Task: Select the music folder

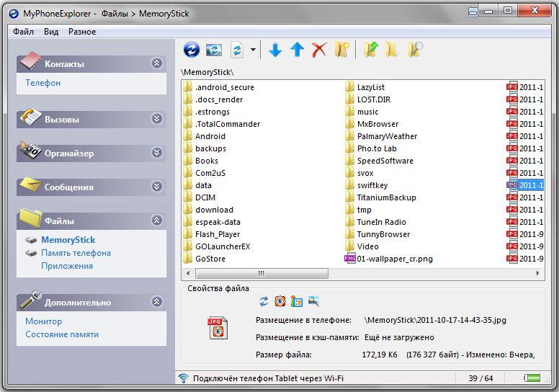Action: coord(362,112)
